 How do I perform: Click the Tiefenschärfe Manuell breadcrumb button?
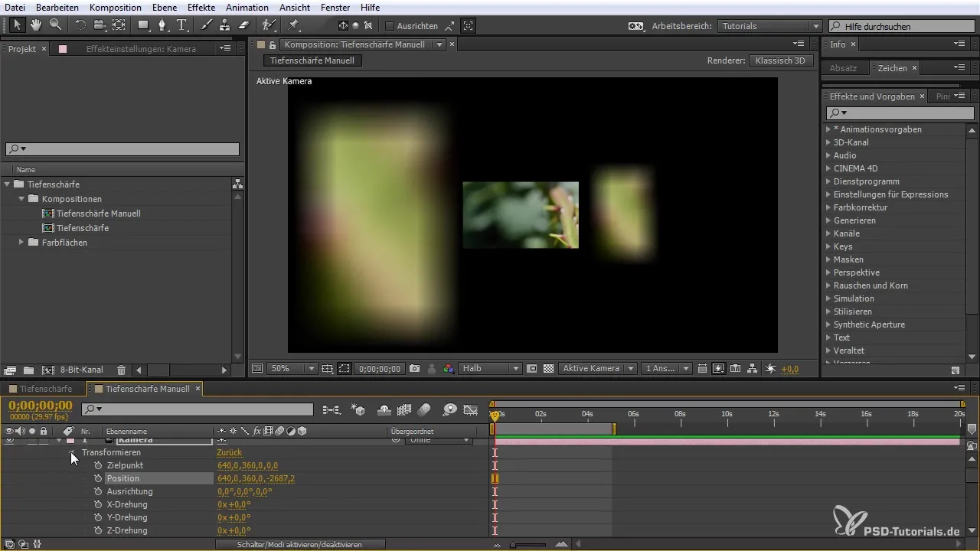312,60
